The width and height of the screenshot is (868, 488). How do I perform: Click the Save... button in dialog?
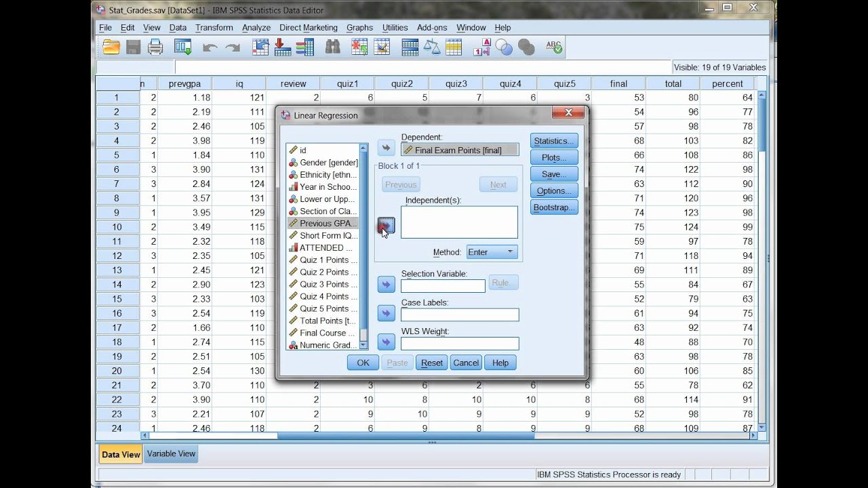click(554, 174)
